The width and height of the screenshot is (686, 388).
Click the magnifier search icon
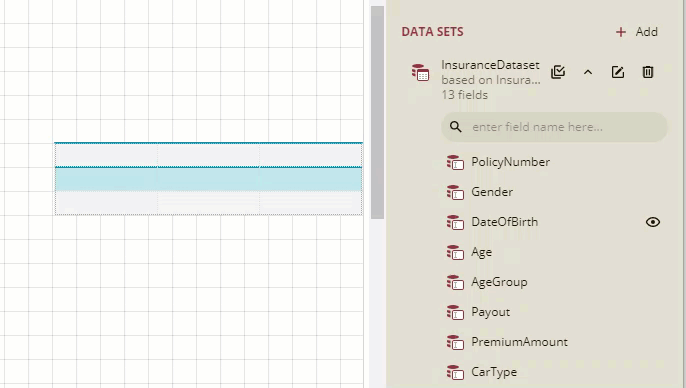tap(455, 127)
